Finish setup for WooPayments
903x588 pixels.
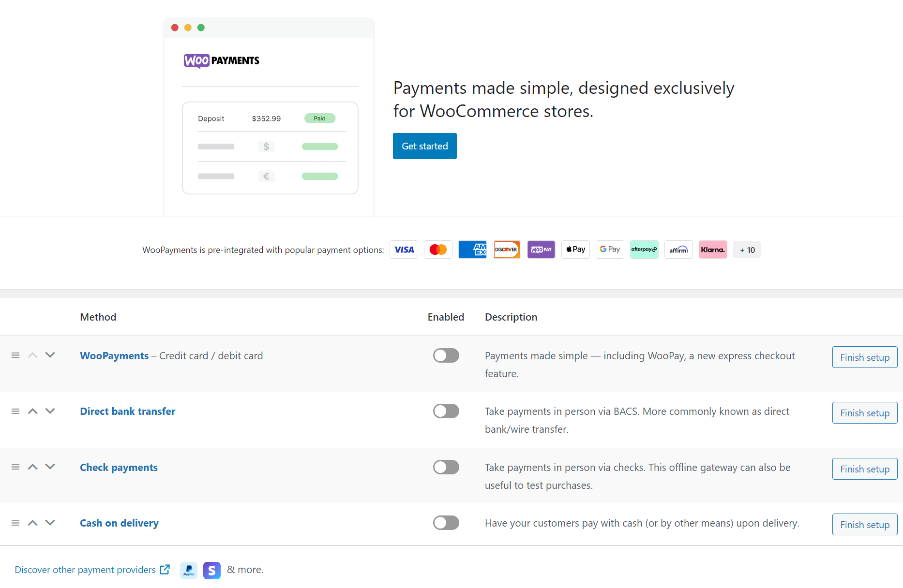coord(865,357)
